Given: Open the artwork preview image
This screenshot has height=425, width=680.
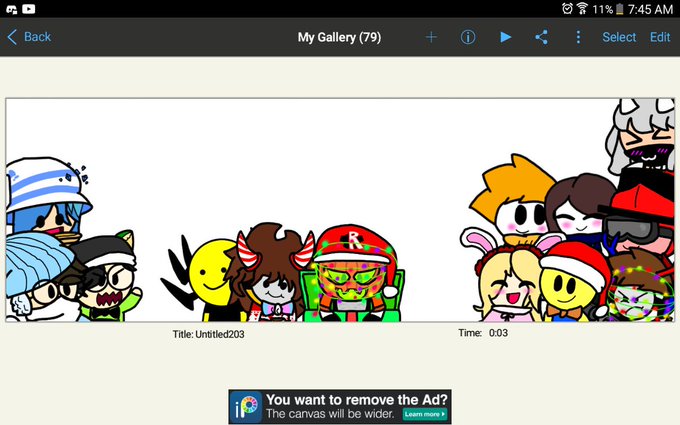Looking at the screenshot, I should (340, 210).
